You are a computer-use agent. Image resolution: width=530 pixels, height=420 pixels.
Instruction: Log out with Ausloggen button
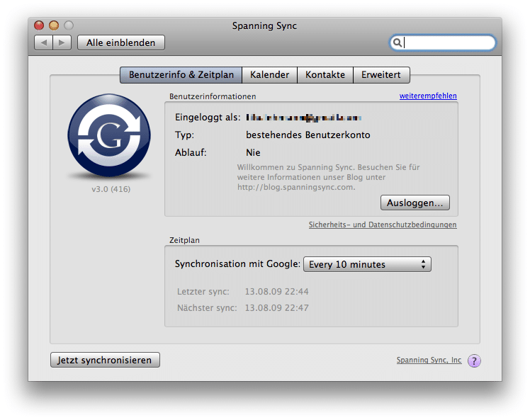pyautogui.click(x=415, y=203)
